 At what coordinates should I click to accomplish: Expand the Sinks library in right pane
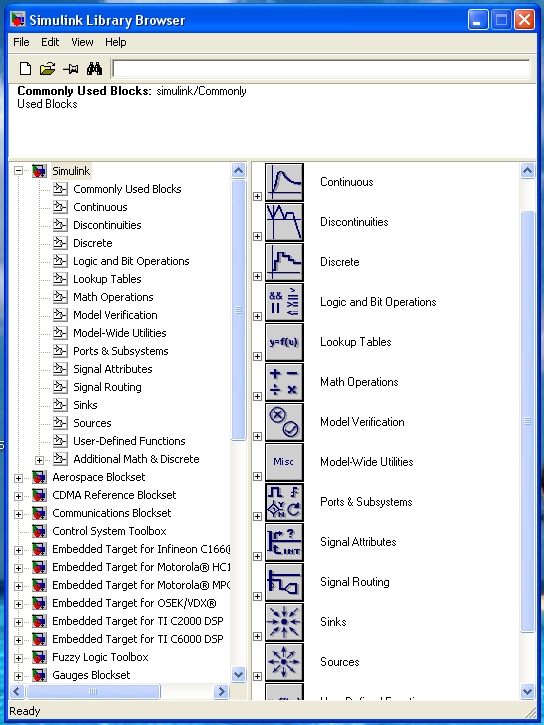(257, 636)
